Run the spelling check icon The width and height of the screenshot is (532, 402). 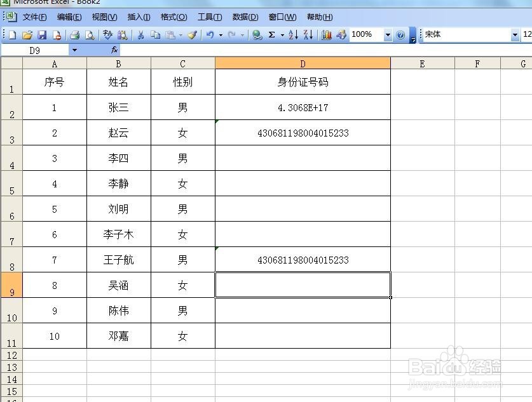click(x=107, y=35)
